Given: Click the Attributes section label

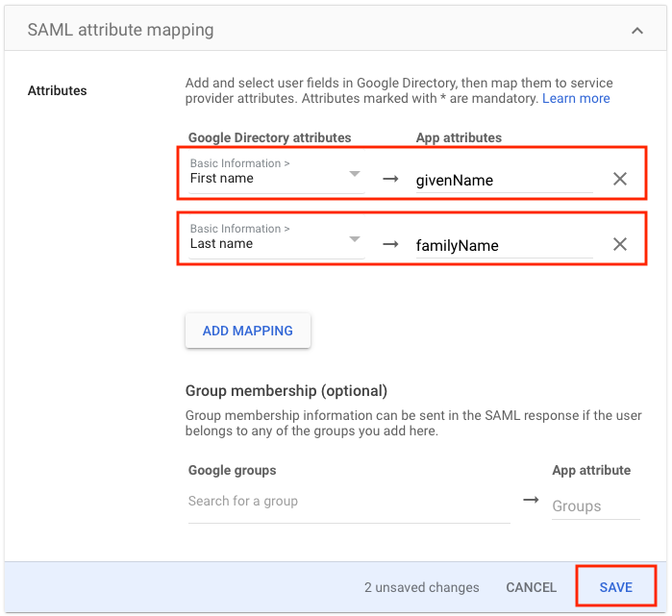Looking at the screenshot, I should [57, 90].
